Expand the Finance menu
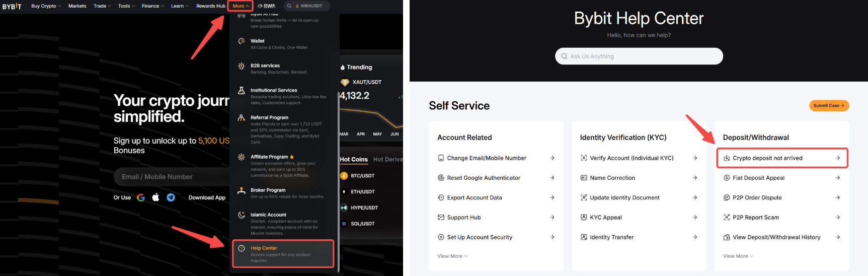This screenshot has height=276, width=868. click(152, 6)
